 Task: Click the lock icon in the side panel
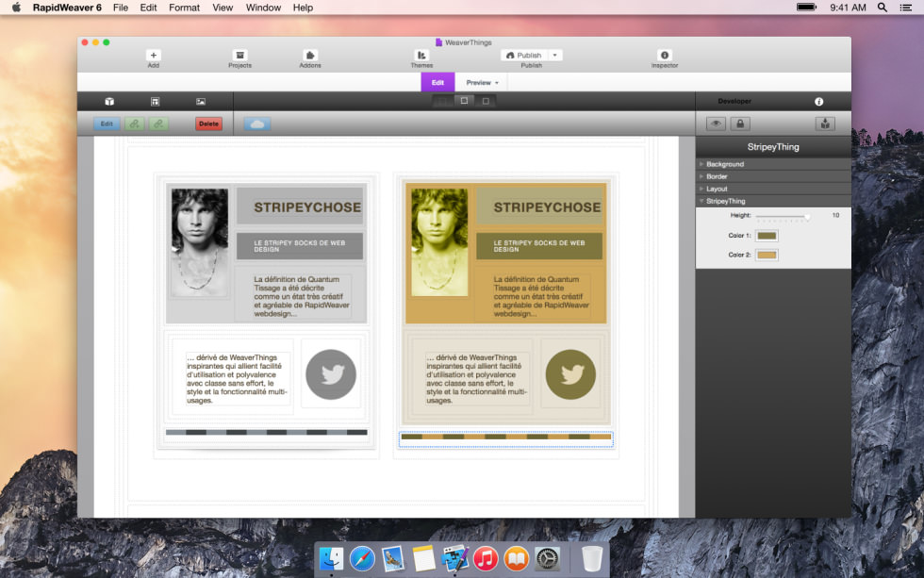pos(740,124)
